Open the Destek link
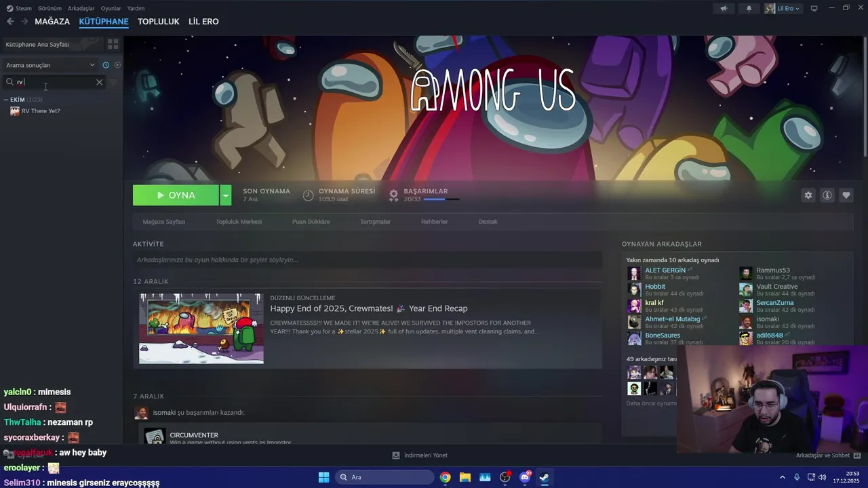This screenshot has width=868, height=488. 488,222
